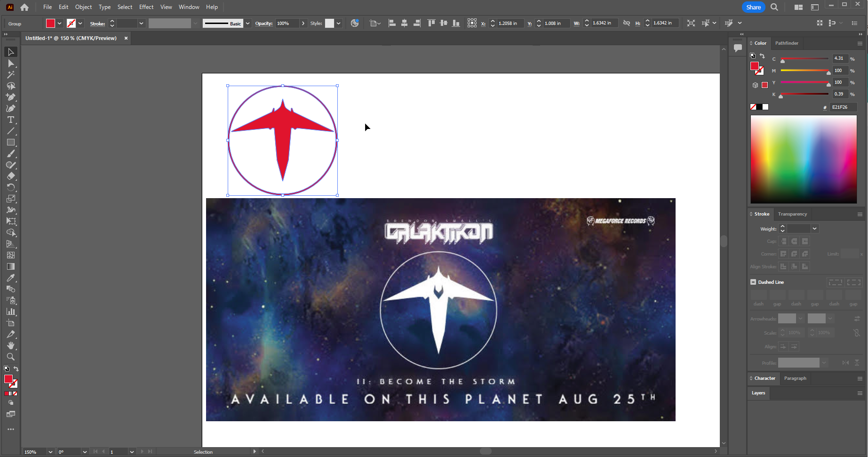Click the Stroke label link
The width and height of the screenshot is (868, 457).
pos(97,24)
